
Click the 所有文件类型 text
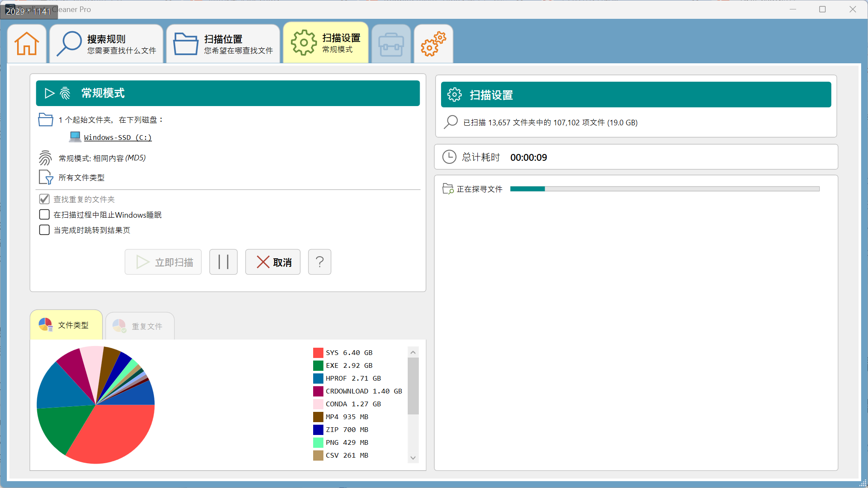point(81,177)
